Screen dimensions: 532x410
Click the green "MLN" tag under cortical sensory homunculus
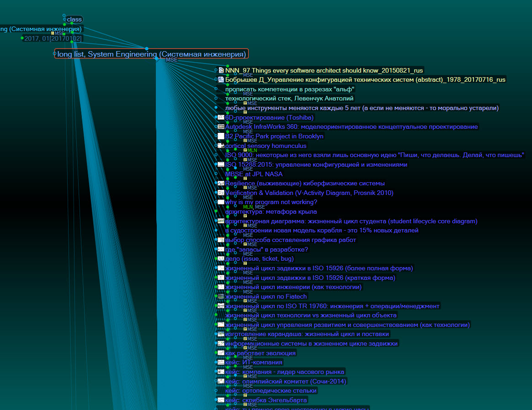pyautogui.click(x=251, y=150)
